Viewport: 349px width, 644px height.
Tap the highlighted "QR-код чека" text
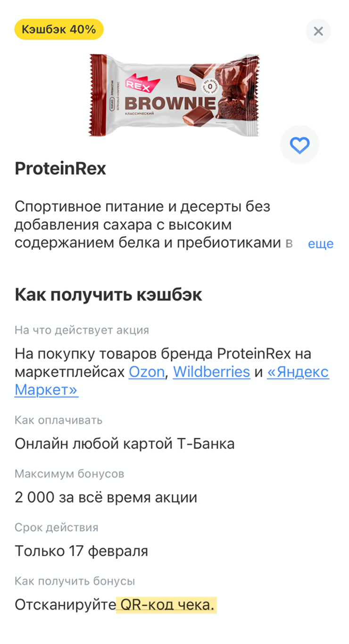(166, 605)
